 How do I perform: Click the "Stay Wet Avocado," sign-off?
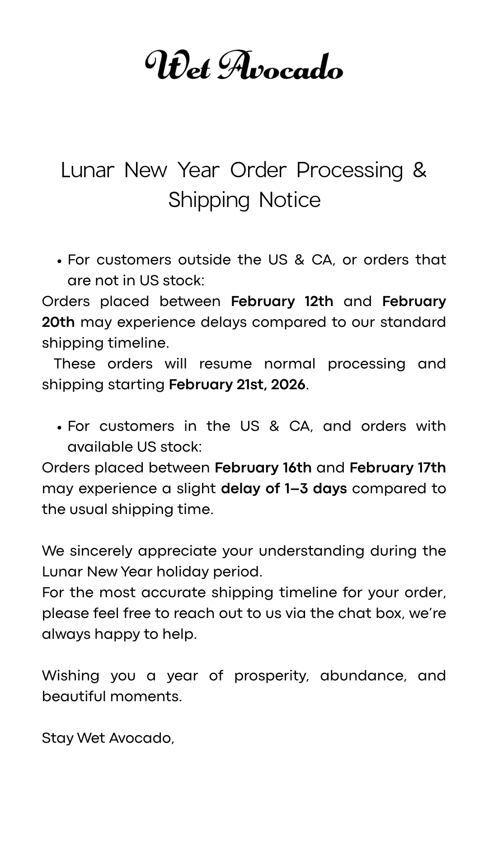click(x=108, y=738)
